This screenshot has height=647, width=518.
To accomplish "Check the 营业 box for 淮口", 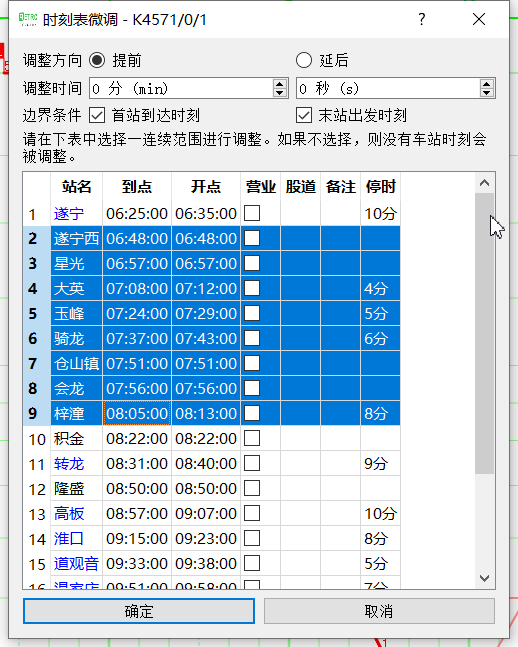I will (x=252, y=538).
